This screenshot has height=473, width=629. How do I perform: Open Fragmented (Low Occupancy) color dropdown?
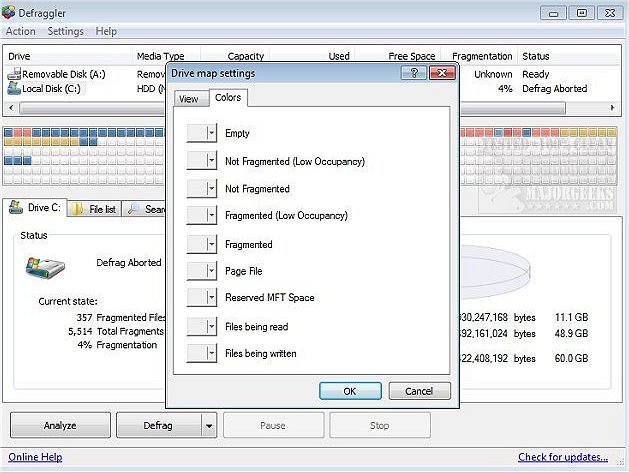(x=202, y=215)
